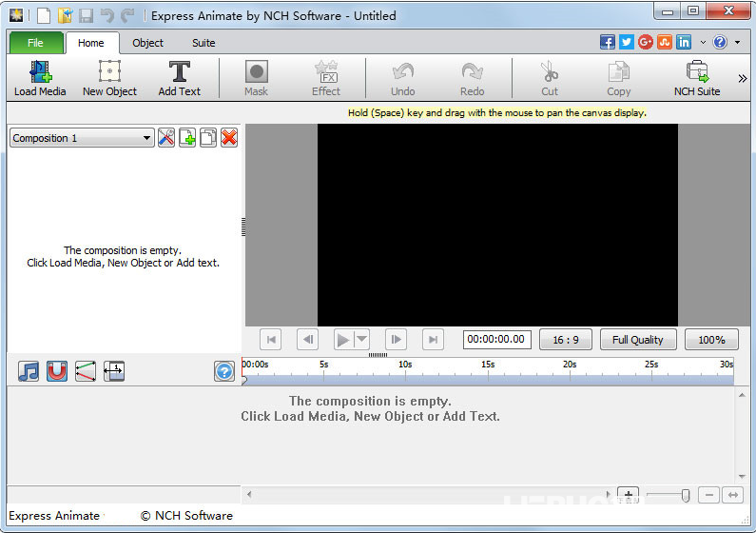Open the File menu tab
The height and width of the screenshot is (533, 756).
point(36,43)
